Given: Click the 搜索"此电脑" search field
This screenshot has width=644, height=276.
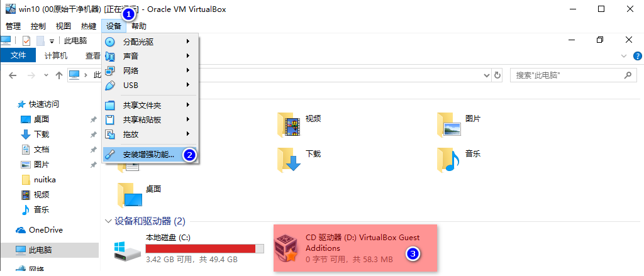Looking at the screenshot, I should [x=572, y=75].
